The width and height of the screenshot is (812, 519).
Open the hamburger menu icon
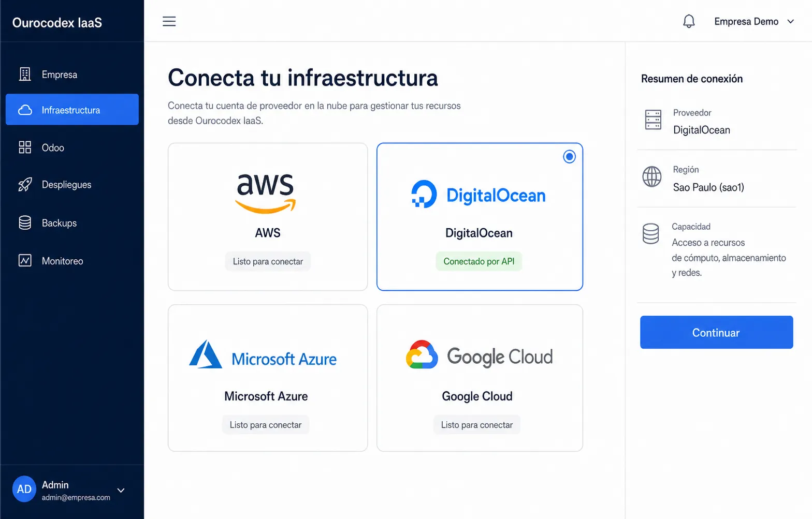(169, 21)
